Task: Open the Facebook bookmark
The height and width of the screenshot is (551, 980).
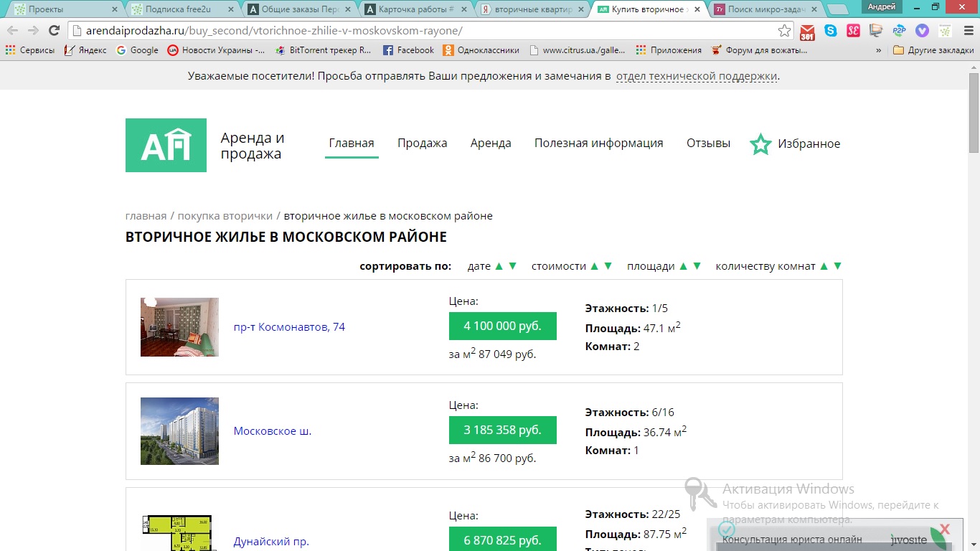Action: pos(408,50)
